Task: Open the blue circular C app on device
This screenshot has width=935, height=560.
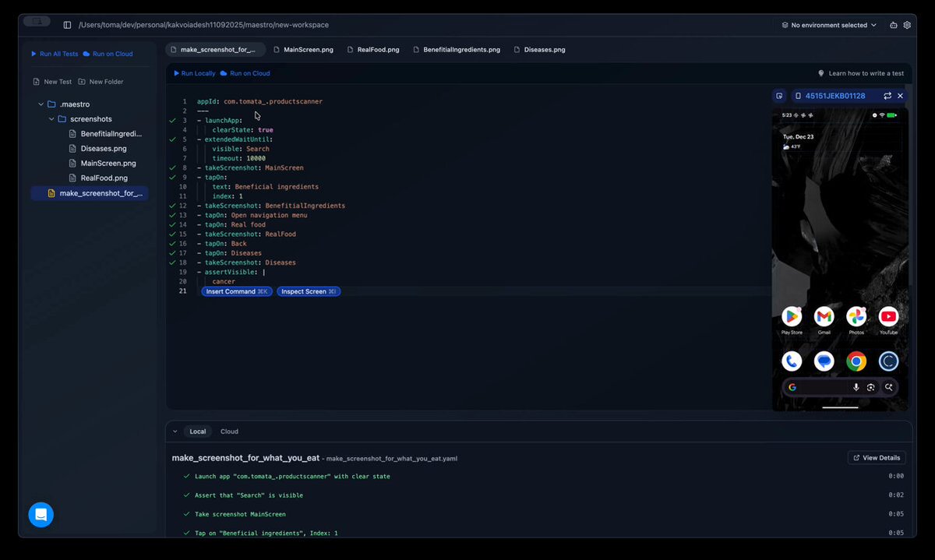Action: click(888, 361)
